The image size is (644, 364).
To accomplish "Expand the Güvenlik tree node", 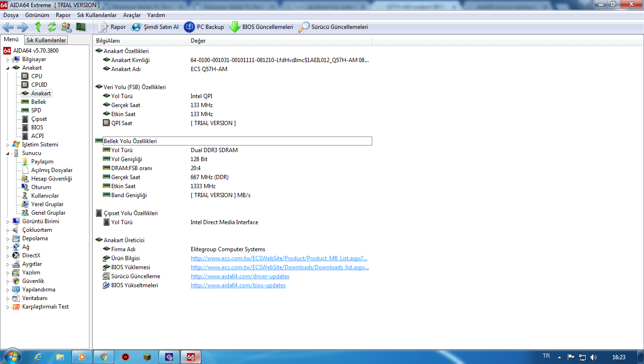I will click(8, 282).
